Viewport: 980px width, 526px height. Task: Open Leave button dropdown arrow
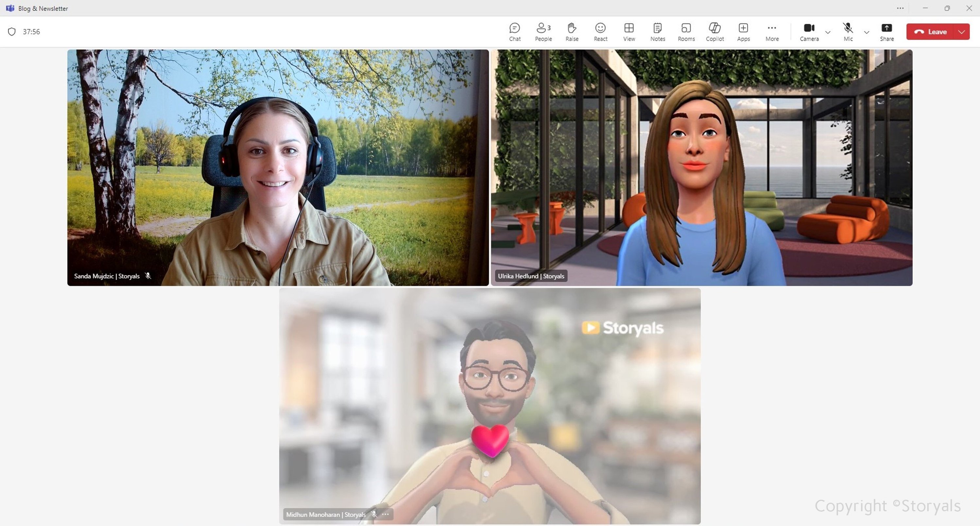[962, 32]
